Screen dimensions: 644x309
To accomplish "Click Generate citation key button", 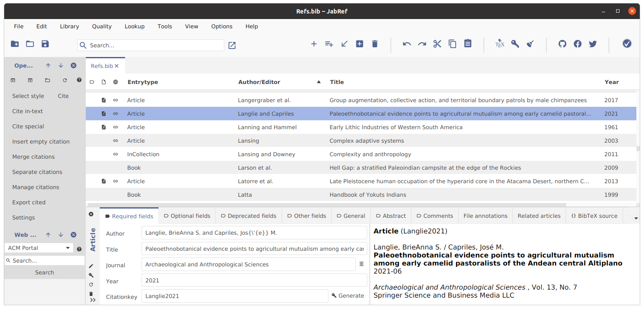I will 348,295.
